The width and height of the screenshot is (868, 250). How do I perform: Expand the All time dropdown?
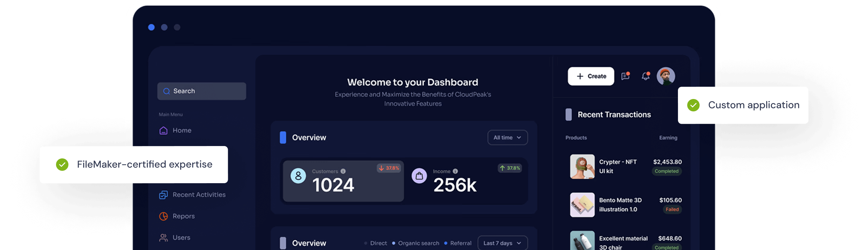coord(507,137)
